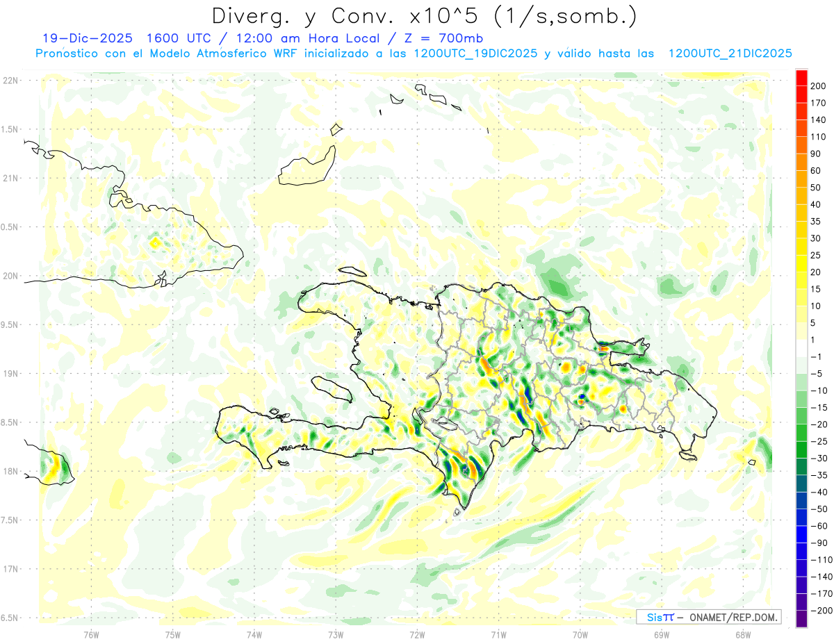Click the '-25' colorbar value
This screenshot has height=644, width=834.
click(x=819, y=441)
